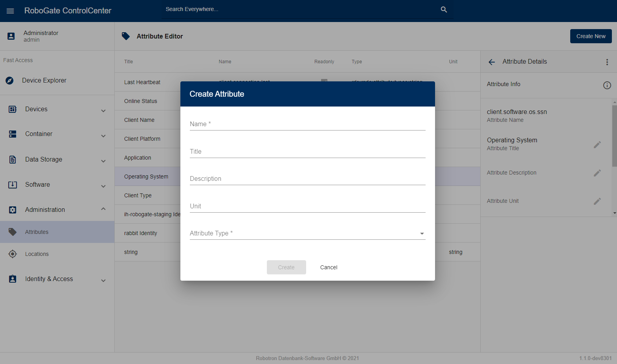The width and height of the screenshot is (617, 364).
Task: Click the Attribute Info information icon
Action: pos(607,85)
